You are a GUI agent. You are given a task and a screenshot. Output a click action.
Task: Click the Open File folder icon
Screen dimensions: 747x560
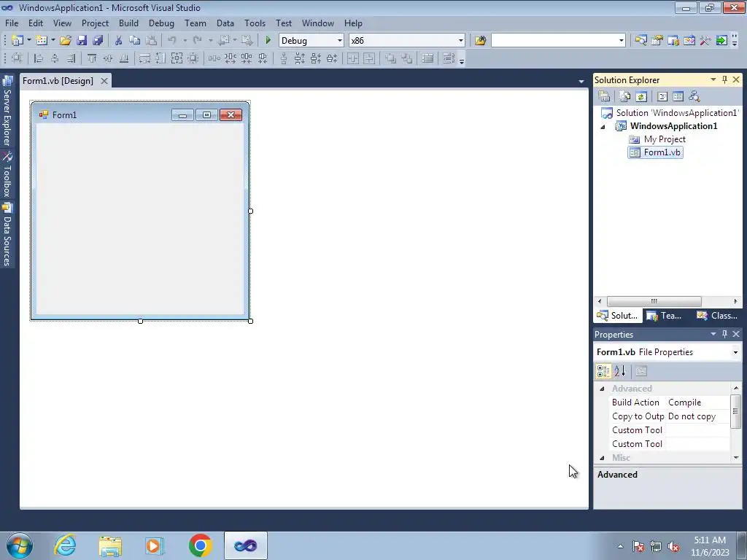pos(66,41)
